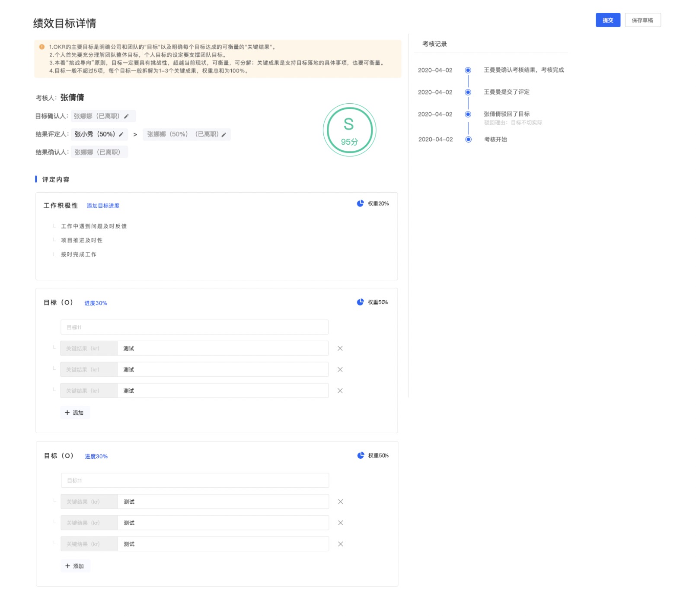Click the S 95分 score circle

click(349, 130)
